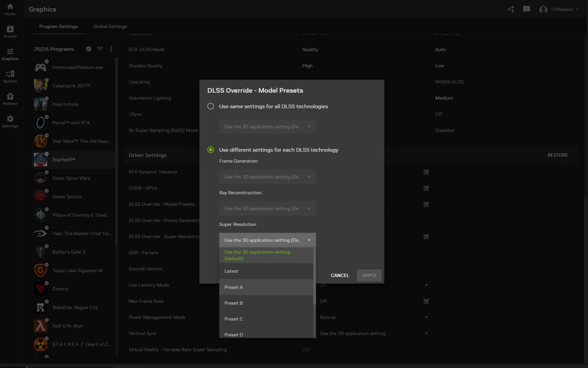This screenshot has height=368, width=588.
Task: Click RESTORE in Driver Settings
Action: pyautogui.click(x=558, y=155)
